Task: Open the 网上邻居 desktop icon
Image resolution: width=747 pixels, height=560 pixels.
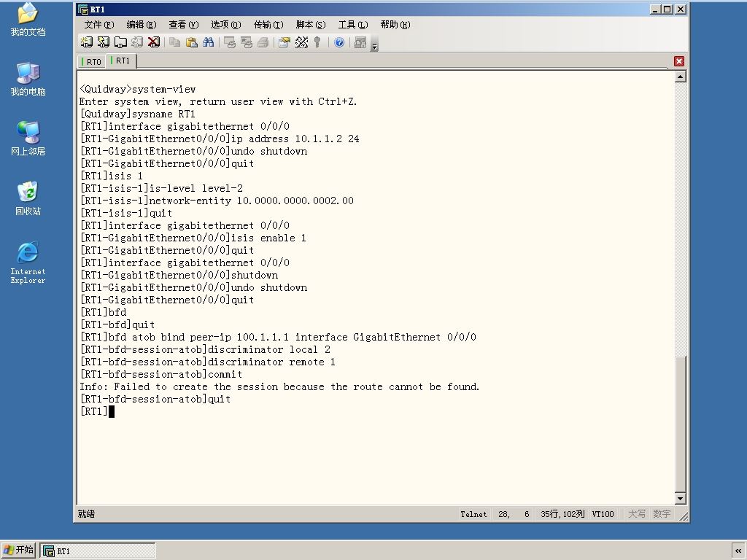Action: point(28,139)
